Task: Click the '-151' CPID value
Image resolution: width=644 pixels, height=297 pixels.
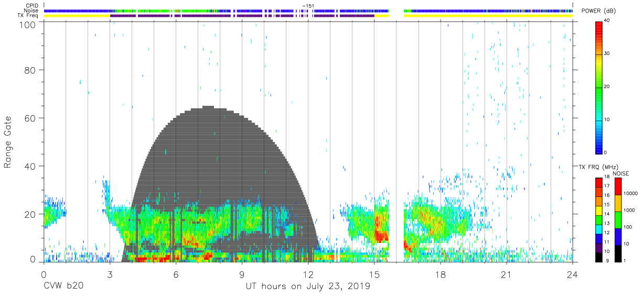Action: (308, 6)
